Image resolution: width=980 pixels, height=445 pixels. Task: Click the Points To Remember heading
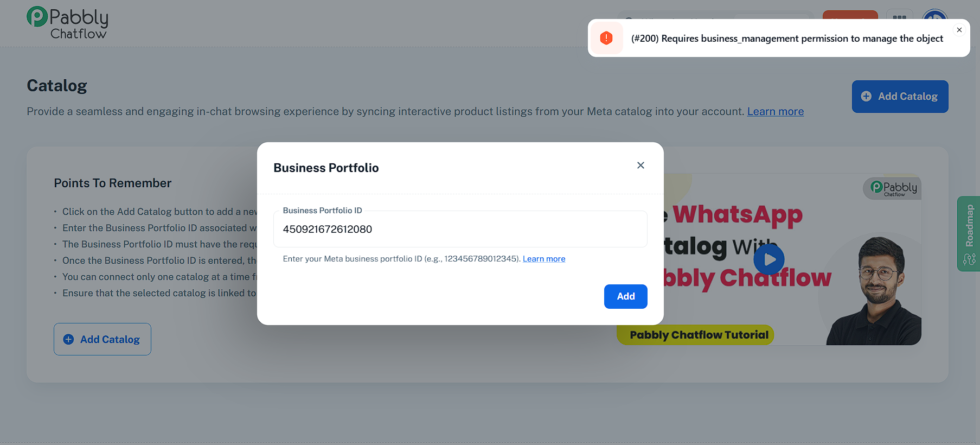point(113,183)
